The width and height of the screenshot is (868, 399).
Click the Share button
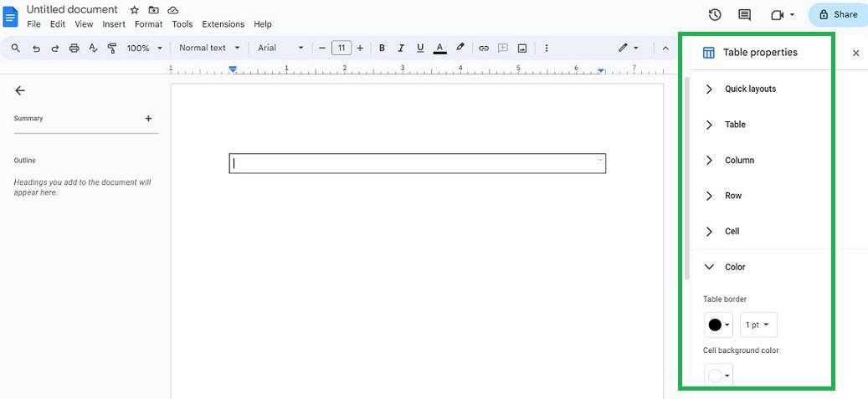(x=838, y=15)
